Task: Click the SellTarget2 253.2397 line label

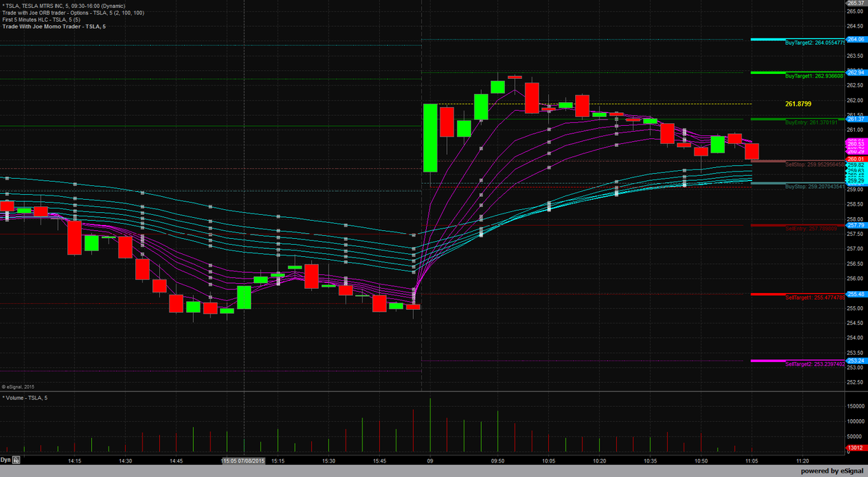Action: pos(815,364)
